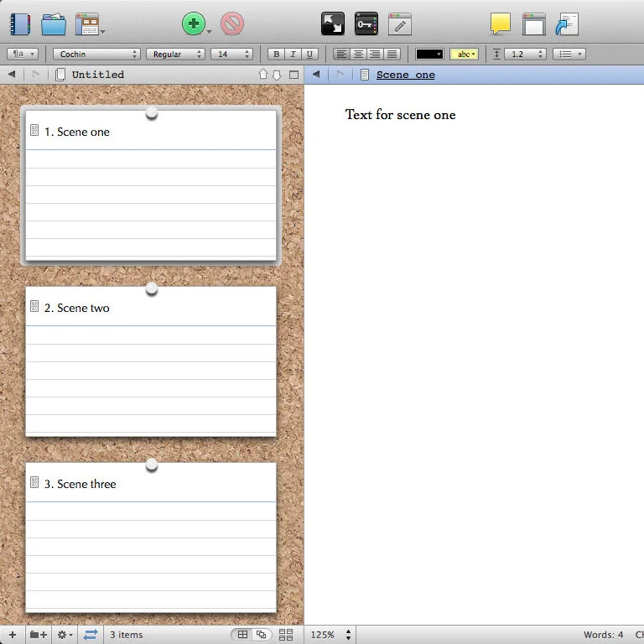
Task: Go back in the Scene one editor history
Action: tap(316, 75)
